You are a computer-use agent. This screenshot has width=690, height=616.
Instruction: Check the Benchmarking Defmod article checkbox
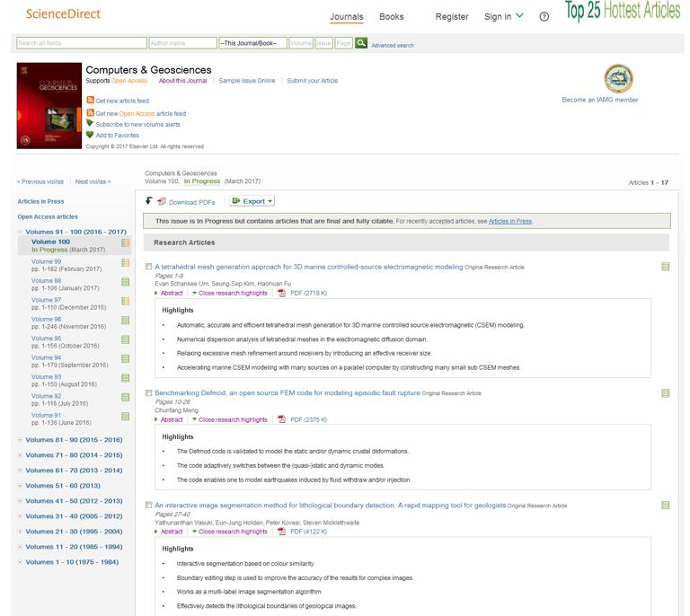(149, 393)
